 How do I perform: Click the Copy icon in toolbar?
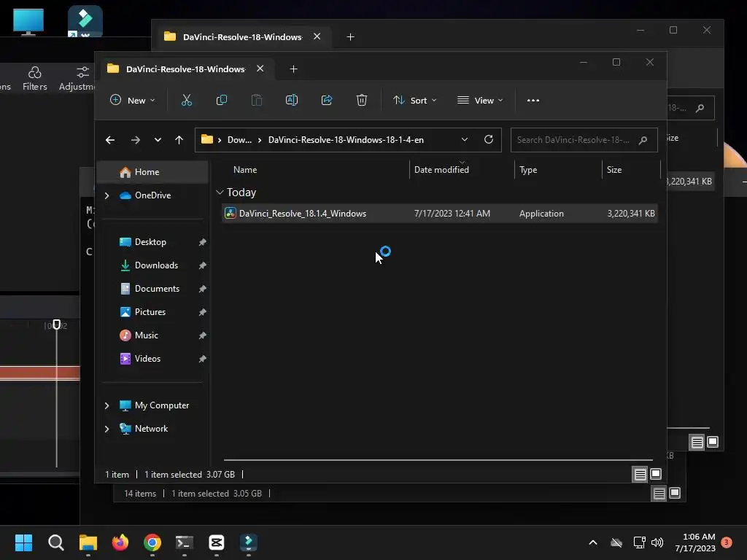(x=222, y=101)
